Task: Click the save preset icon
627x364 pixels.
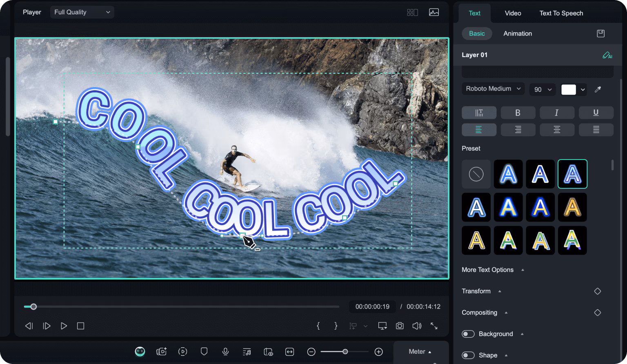Action: pyautogui.click(x=600, y=33)
